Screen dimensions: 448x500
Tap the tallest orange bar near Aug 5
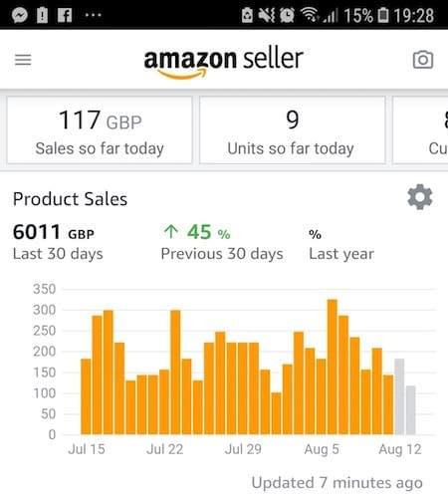click(x=333, y=367)
